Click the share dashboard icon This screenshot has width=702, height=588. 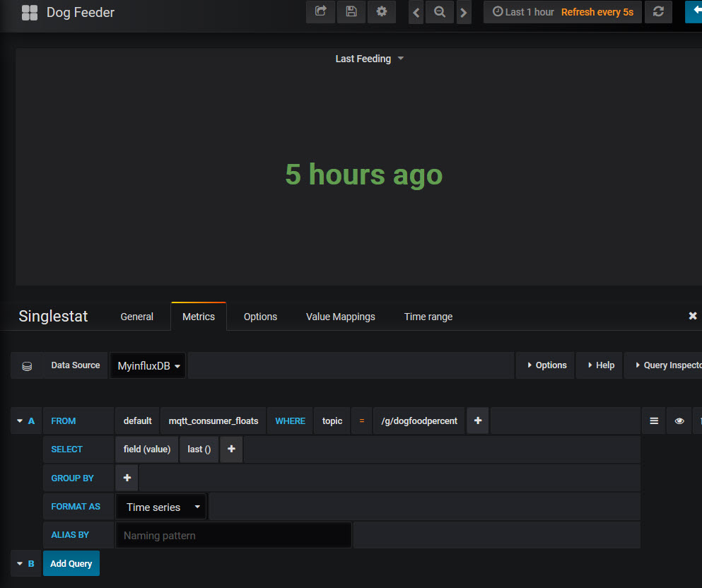click(x=320, y=12)
